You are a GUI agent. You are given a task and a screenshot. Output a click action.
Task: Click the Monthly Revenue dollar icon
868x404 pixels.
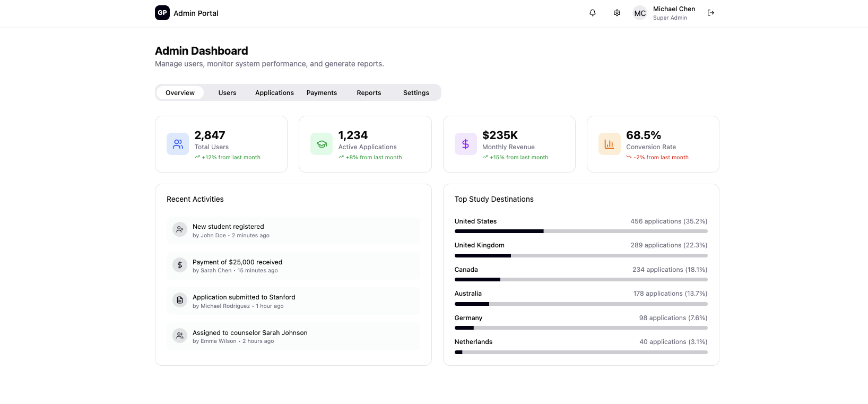point(465,144)
